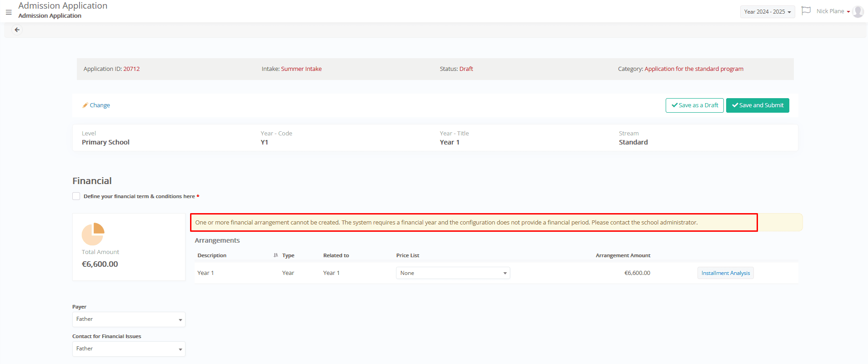Click the Related to column header
This screenshot has width=868, height=364.
[336, 255]
